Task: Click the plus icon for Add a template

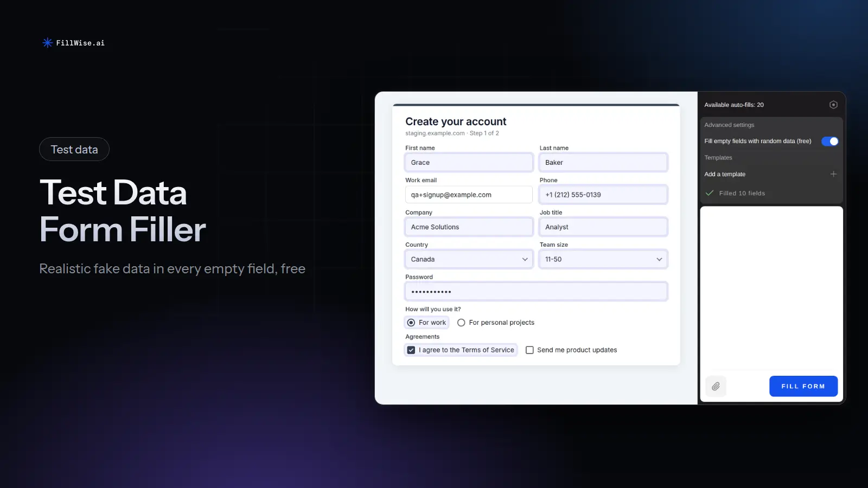Action: 833,174
